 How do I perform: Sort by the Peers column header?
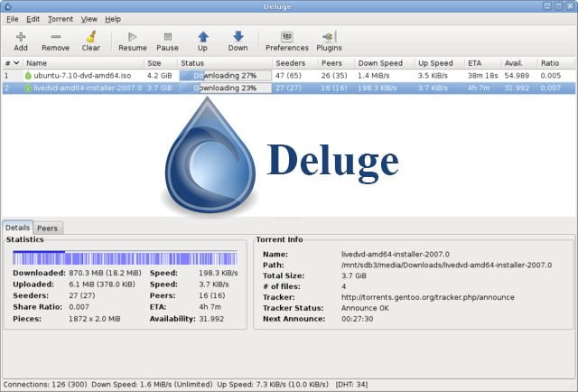(337, 63)
